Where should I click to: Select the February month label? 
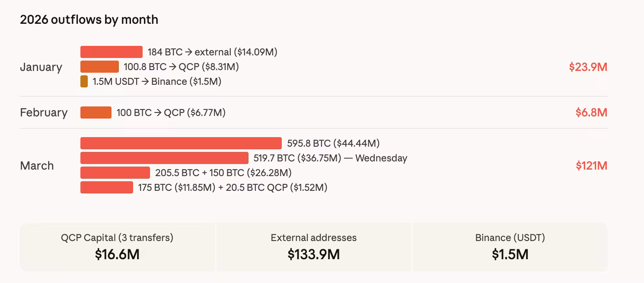[x=44, y=113]
